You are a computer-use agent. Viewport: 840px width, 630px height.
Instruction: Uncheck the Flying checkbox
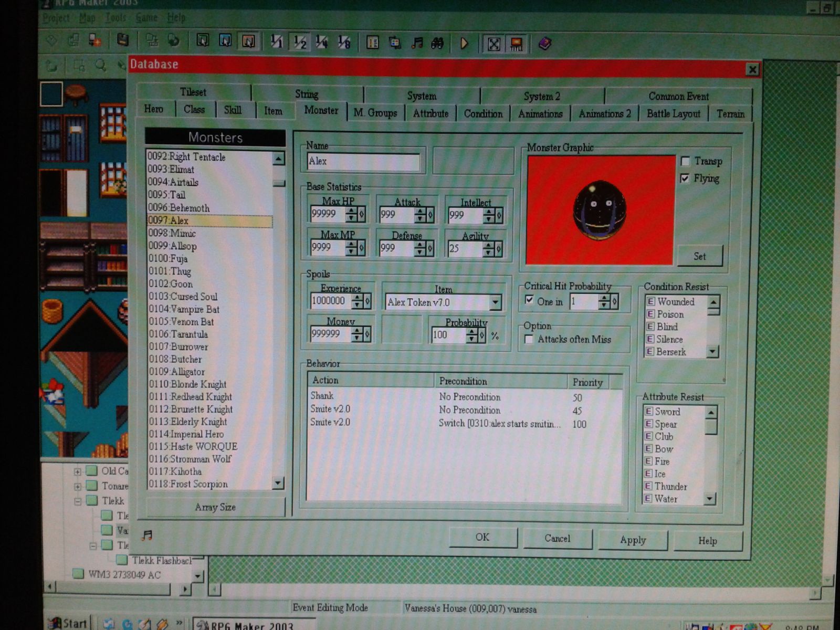point(685,178)
